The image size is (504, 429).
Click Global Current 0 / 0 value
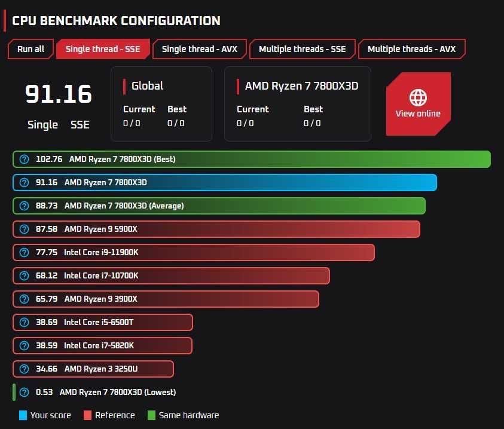pyautogui.click(x=132, y=123)
